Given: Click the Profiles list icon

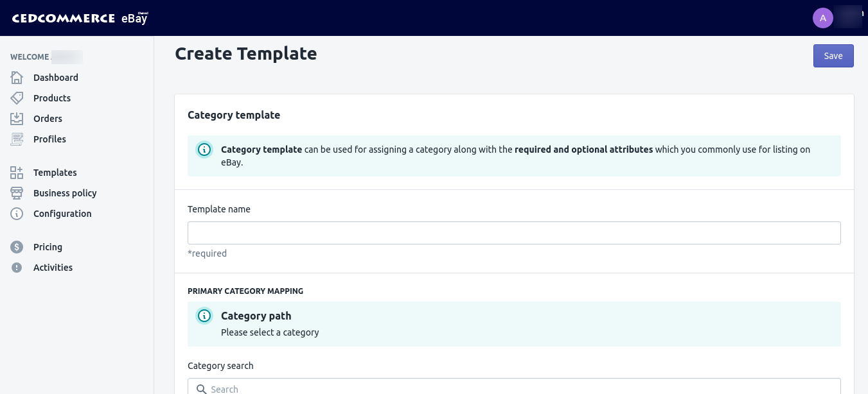Looking at the screenshot, I should [x=17, y=139].
